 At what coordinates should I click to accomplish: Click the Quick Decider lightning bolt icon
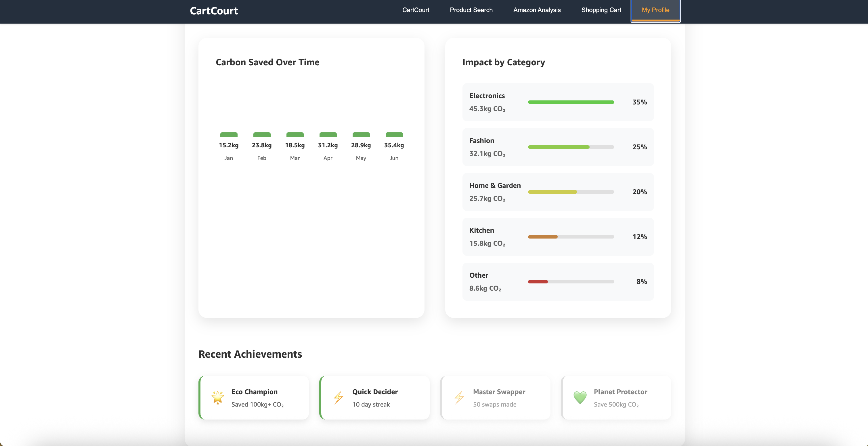pos(338,397)
